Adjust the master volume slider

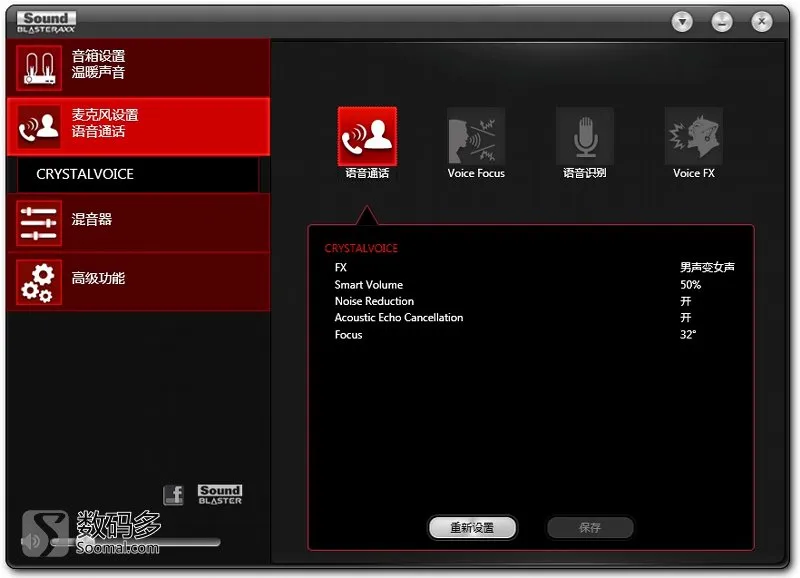point(136,542)
